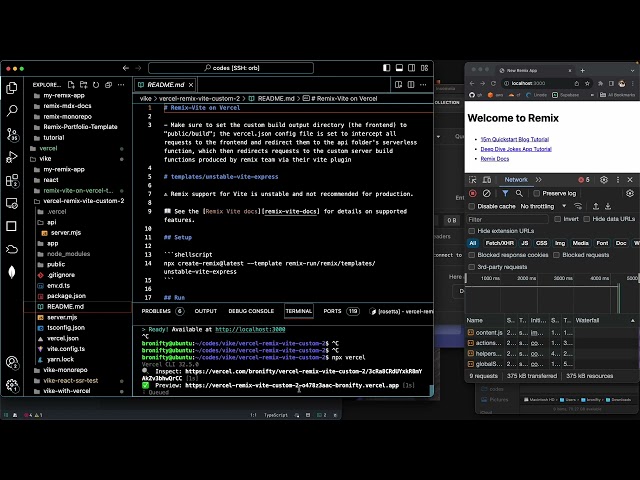Expand the vike-monorepo folder

point(65,370)
